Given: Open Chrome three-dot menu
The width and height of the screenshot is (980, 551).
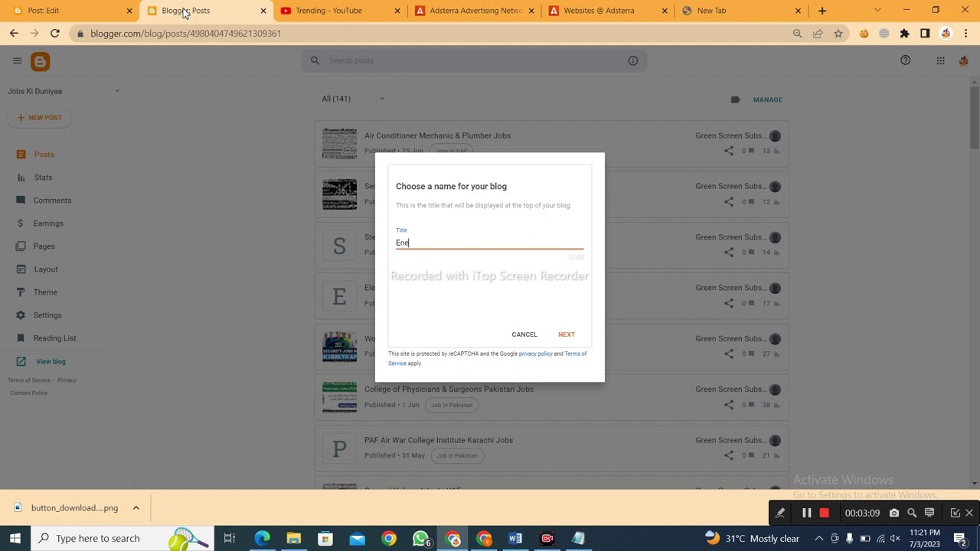Looking at the screenshot, I should click(x=966, y=34).
